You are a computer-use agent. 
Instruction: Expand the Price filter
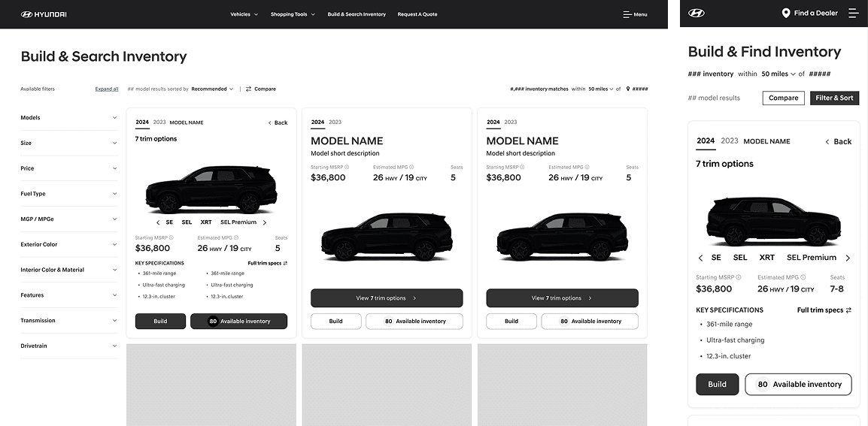(x=69, y=169)
